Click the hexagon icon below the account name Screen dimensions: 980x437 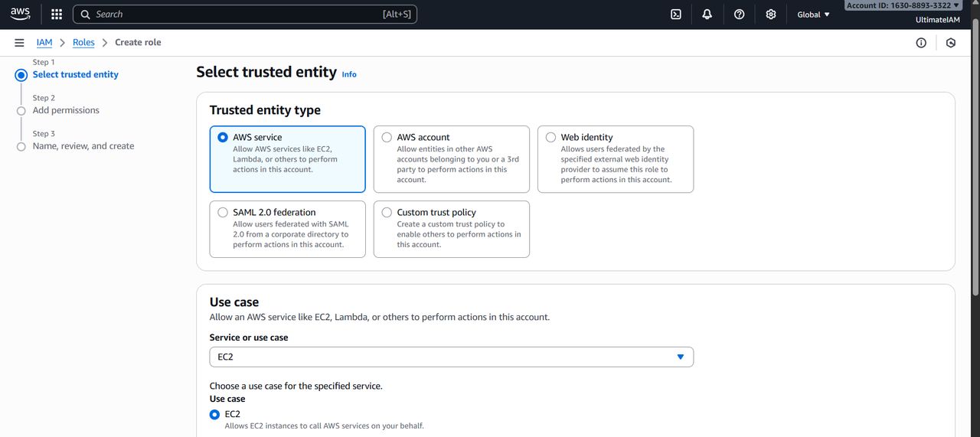951,43
